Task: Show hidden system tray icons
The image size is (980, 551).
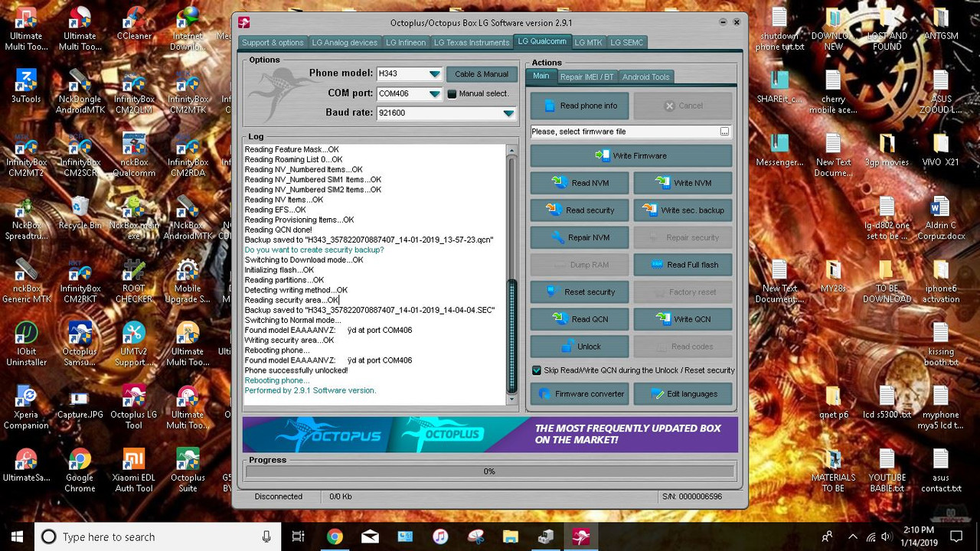Action: pos(853,536)
